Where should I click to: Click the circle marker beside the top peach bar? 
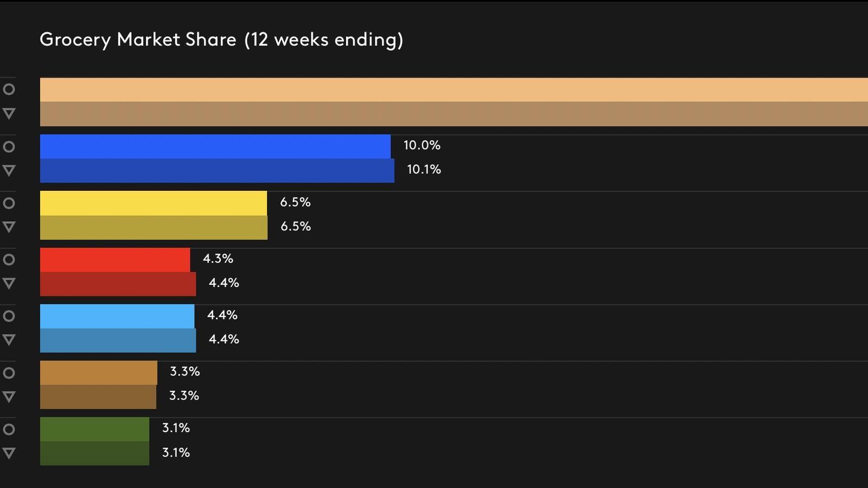(x=9, y=89)
